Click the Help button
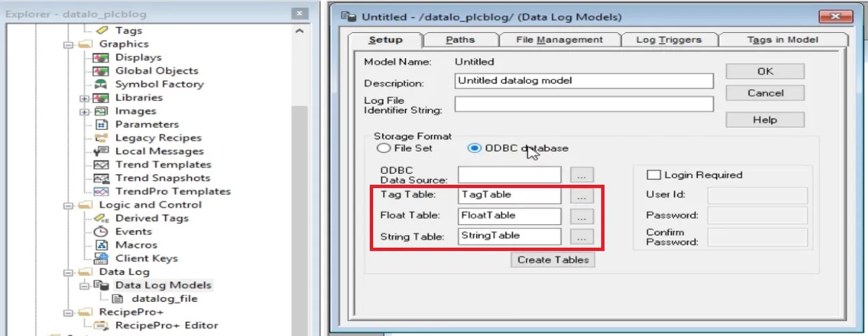This screenshot has width=868, height=336. tap(765, 120)
